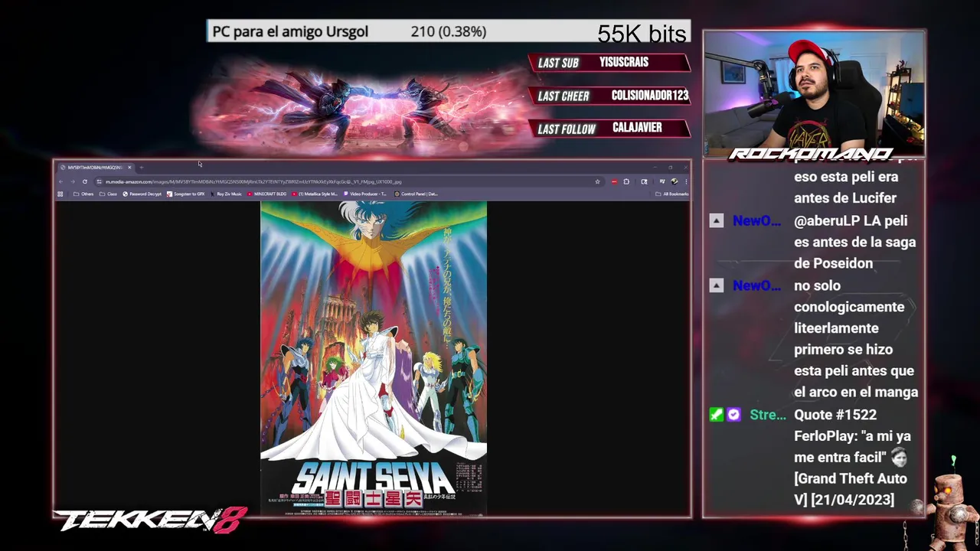
Task: Select the MV5BY image tab
Action: pyautogui.click(x=95, y=167)
